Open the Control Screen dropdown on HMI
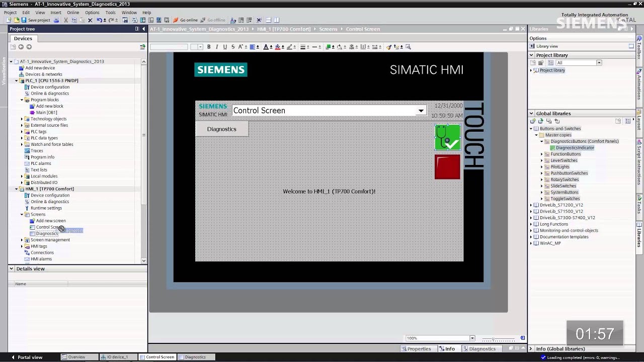Image resolution: width=644 pixels, height=362 pixels. pyautogui.click(x=421, y=111)
